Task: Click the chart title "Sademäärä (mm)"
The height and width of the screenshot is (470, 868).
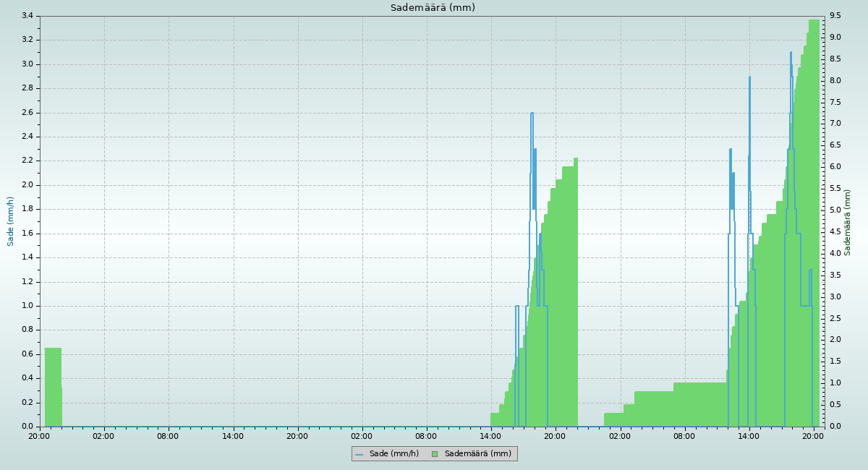Action: click(433, 8)
